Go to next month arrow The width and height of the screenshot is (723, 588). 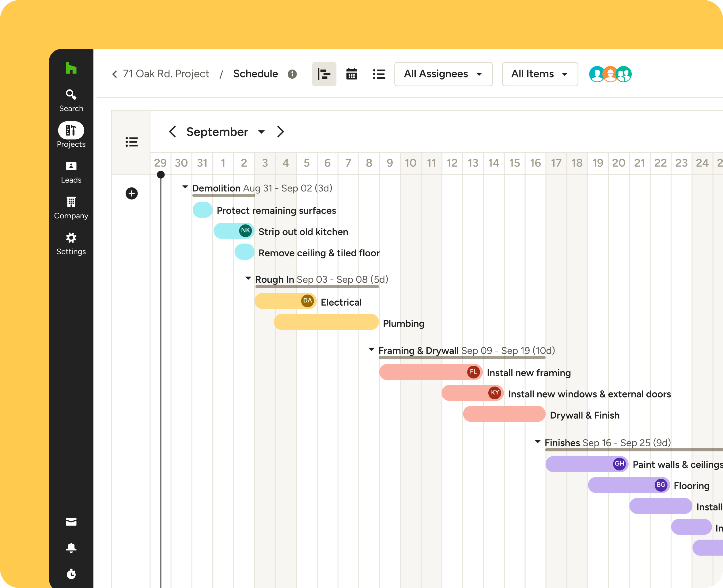pyautogui.click(x=280, y=132)
